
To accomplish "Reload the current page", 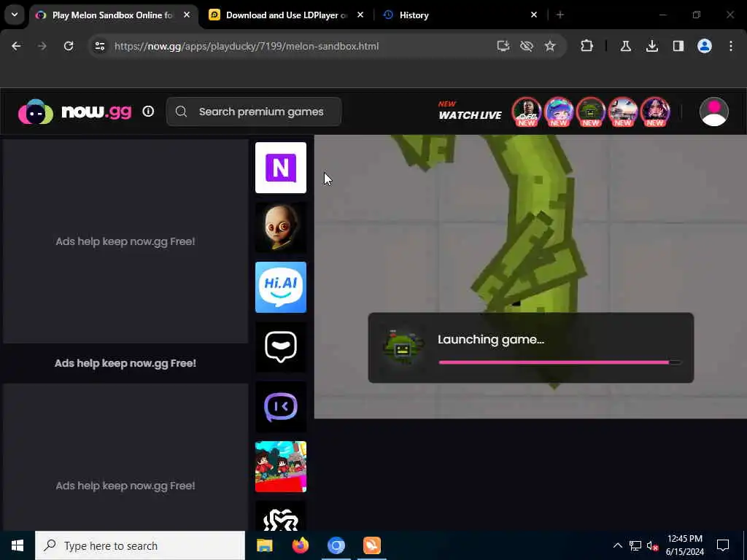I will point(69,46).
